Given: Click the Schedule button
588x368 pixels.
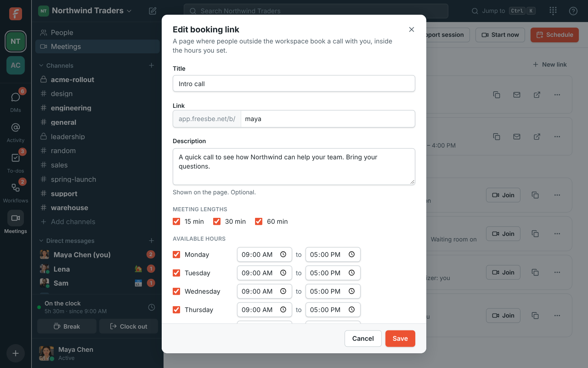Looking at the screenshot, I should [x=555, y=35].
